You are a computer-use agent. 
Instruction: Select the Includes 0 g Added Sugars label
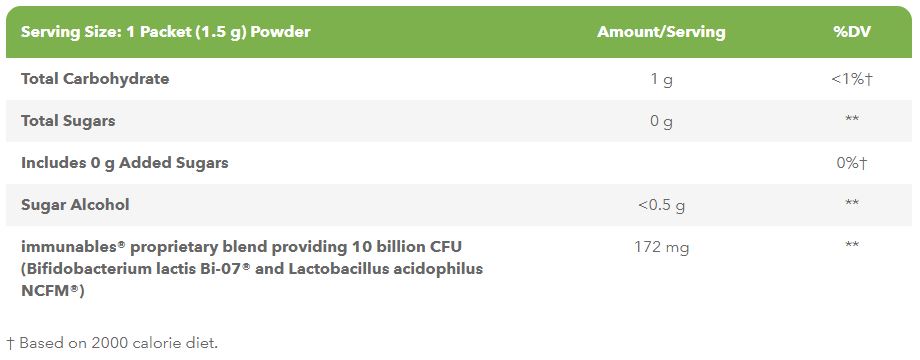coord(124,163)
